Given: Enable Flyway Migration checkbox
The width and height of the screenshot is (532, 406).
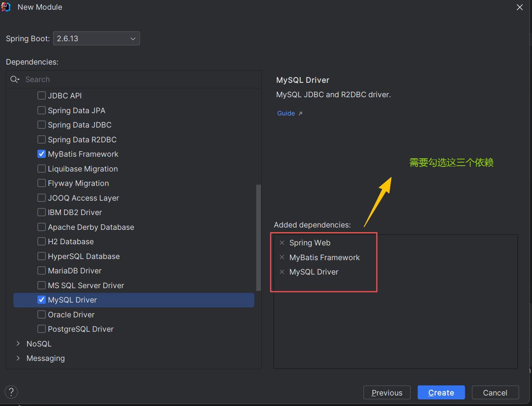Looking at the screenshot, I should click(42, 183).
